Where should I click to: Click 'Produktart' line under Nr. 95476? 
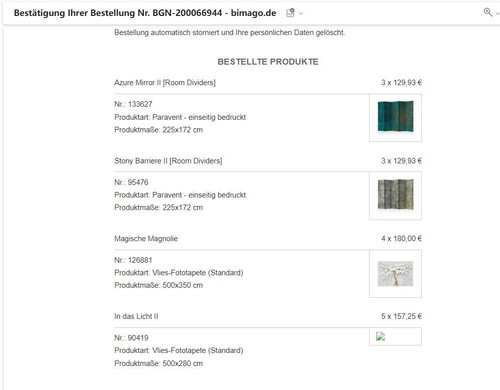180,195
